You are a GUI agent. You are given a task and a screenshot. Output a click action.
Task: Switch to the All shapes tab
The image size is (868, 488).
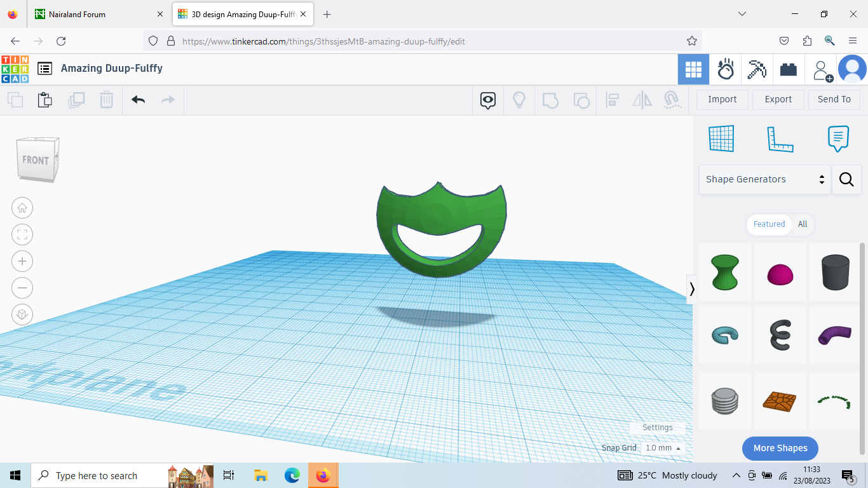[x=802, y=224]
